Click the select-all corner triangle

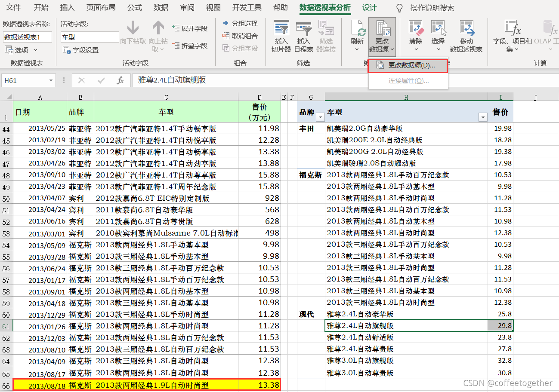[9, 97]
